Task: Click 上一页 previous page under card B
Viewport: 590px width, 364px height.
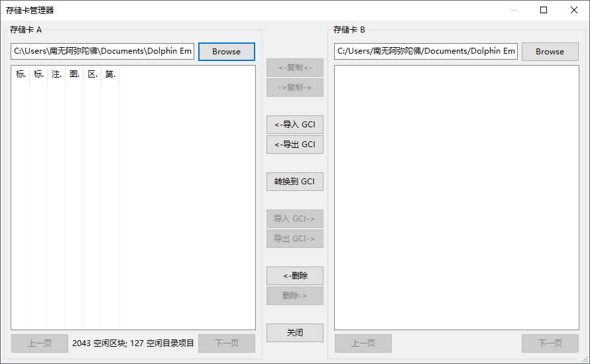Action: (363, 343)
